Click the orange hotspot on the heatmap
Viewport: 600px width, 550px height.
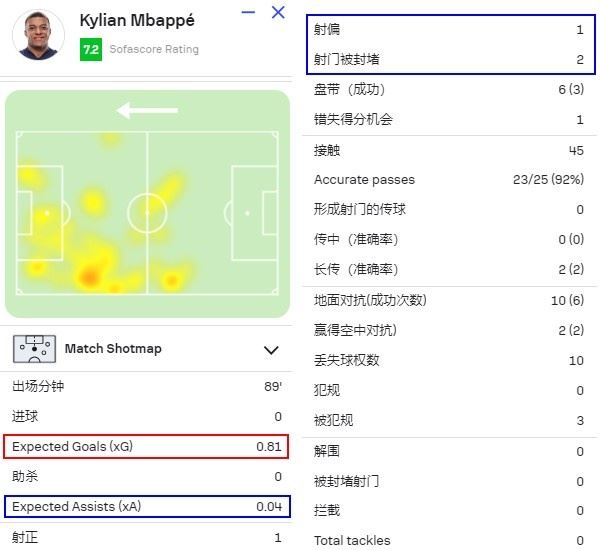pos(89,276)
